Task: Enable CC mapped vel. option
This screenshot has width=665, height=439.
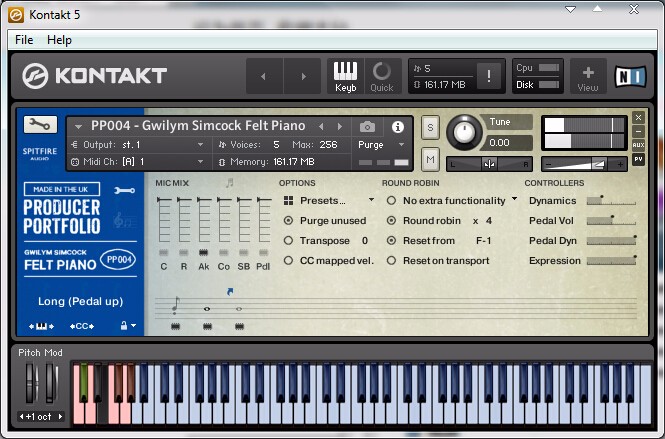Action: point(288,260)
